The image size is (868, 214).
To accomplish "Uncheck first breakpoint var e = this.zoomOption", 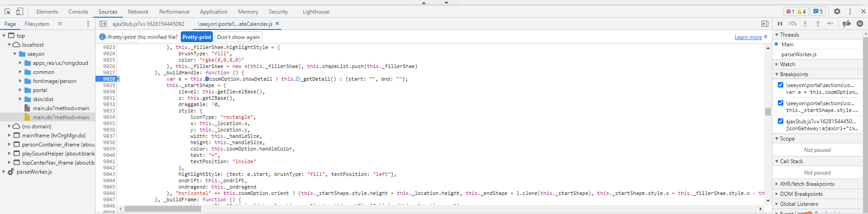I will pyautogui.click(x=780, y=85).
